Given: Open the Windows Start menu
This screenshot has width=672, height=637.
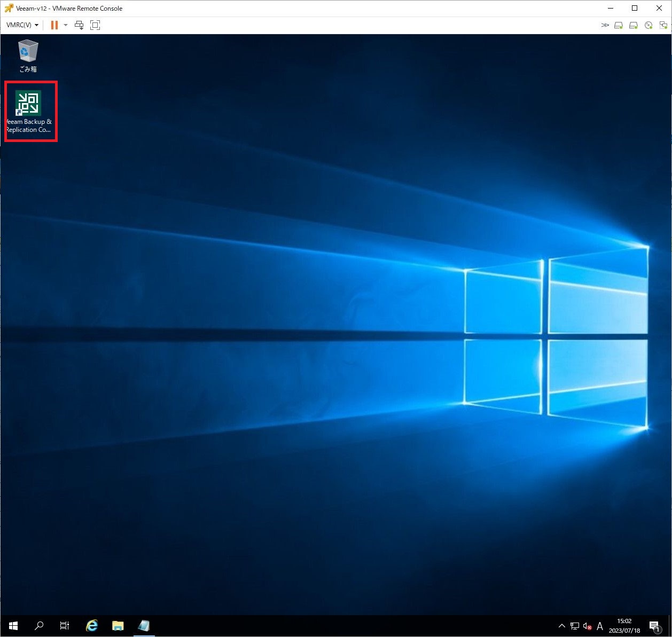Looking at the screenshot, I should point(13,626).
